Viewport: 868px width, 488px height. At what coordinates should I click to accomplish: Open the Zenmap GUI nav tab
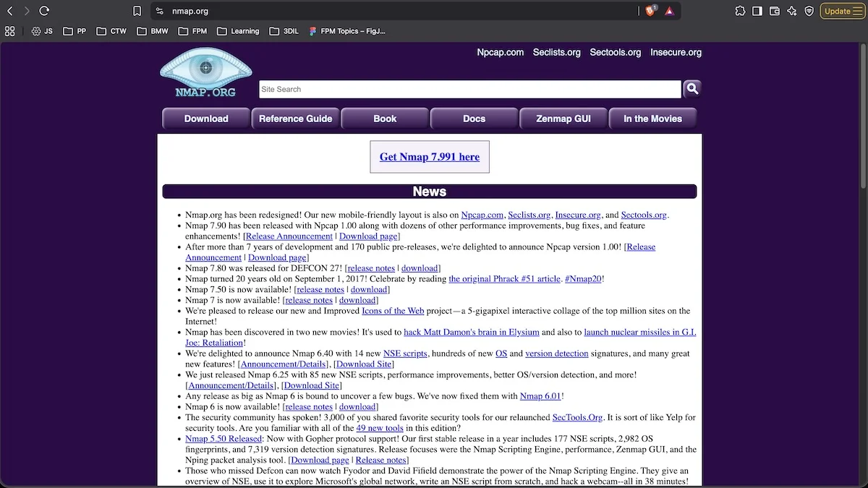tap(563, 119)
